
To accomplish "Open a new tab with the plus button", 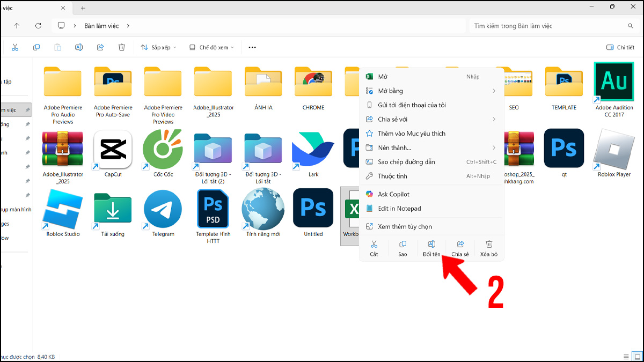I will [83, 8].
